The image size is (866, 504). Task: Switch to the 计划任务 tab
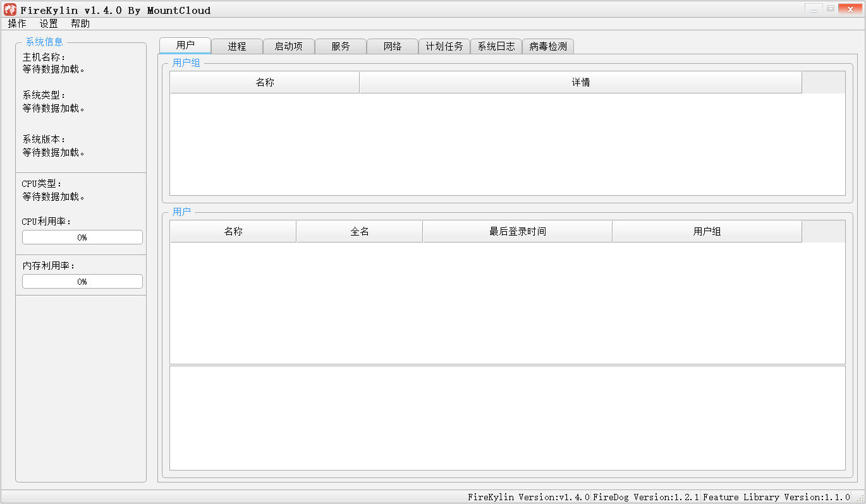point(444,47)
